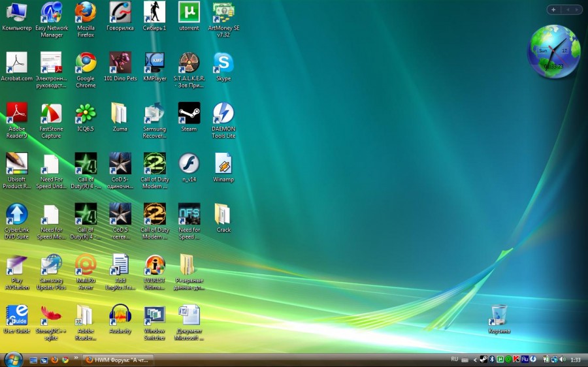Launch the CoD 5 одиночн... shortcut
The height and width of the screenshot is (367, 588).
tap(120, 171)
